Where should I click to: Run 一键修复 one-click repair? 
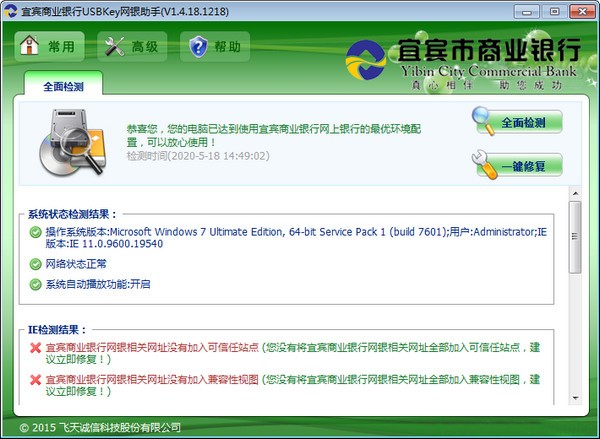point(519,165)
